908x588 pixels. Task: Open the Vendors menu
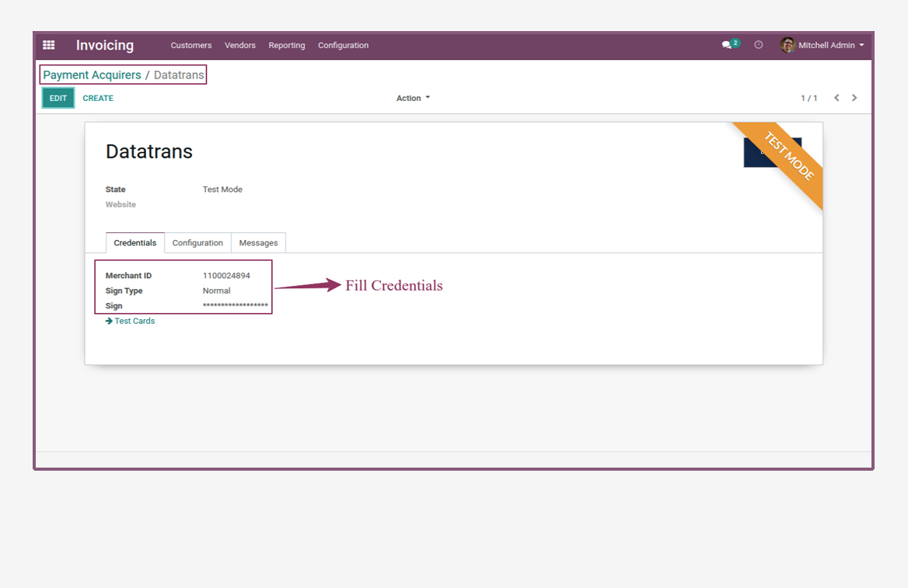pos(239,45)
